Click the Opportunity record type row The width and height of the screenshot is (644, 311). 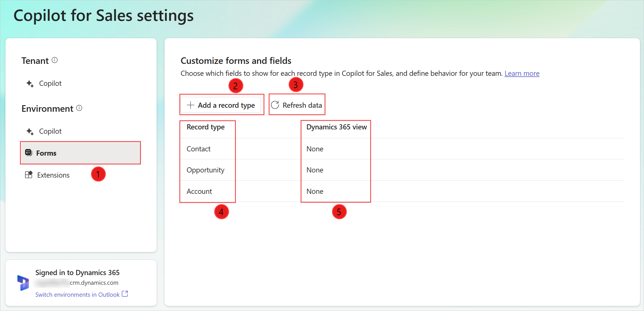(205, 169)
